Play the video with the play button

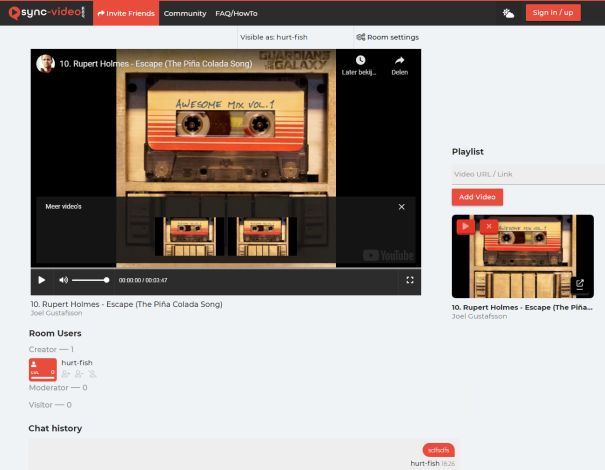[42, 280]
